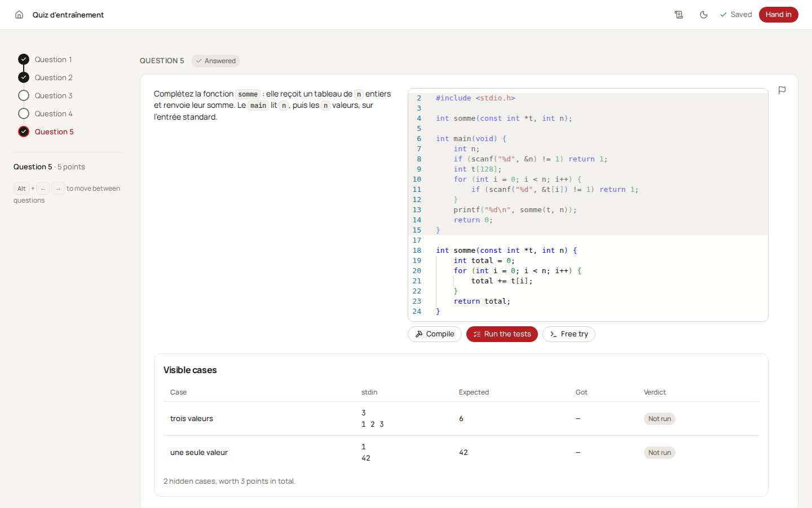Click 'Not run' verdict for trois valeurs
This screenshot has width=812, height=508.
[x=659, y=419]
